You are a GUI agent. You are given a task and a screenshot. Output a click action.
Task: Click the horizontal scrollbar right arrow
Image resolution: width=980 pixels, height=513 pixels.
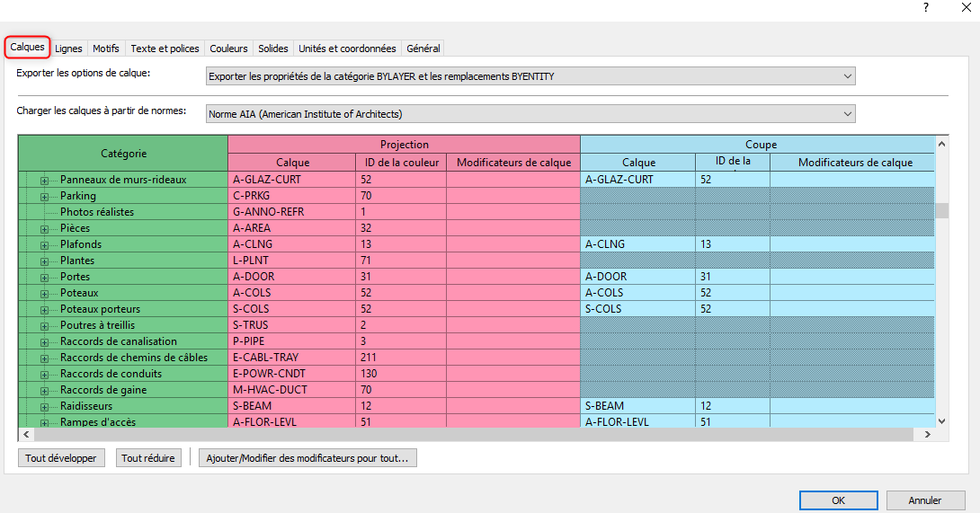[x=928, y=434]
